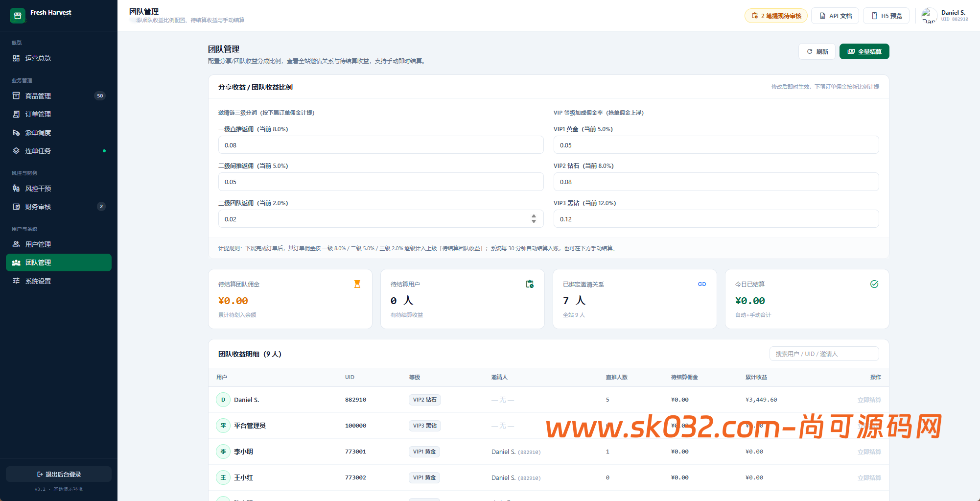Screen dimensions: 980x501
Task: Click the Fresh Harvest store logo icon
Action: click(x=18, y=16)
